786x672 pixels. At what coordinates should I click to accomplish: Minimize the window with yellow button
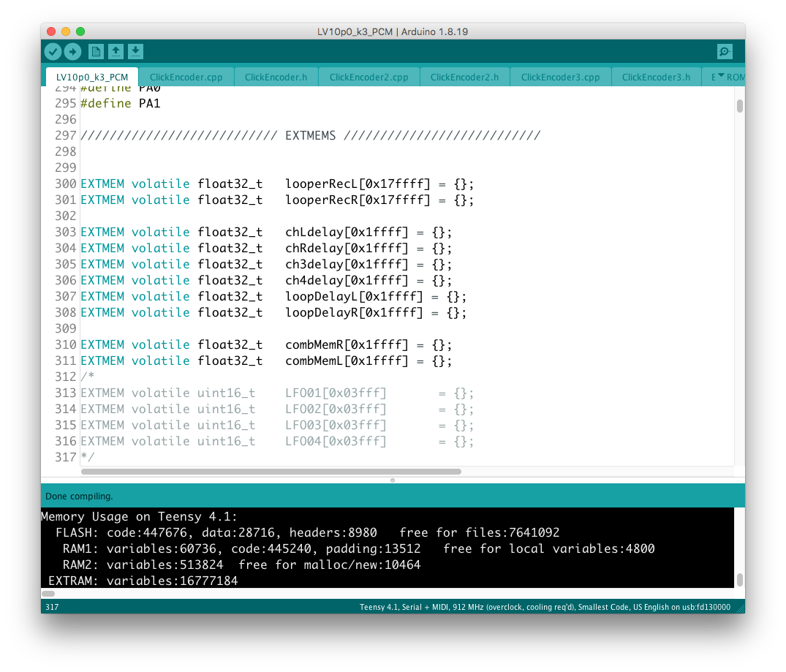pyautogui.click(x=66, y=31)
